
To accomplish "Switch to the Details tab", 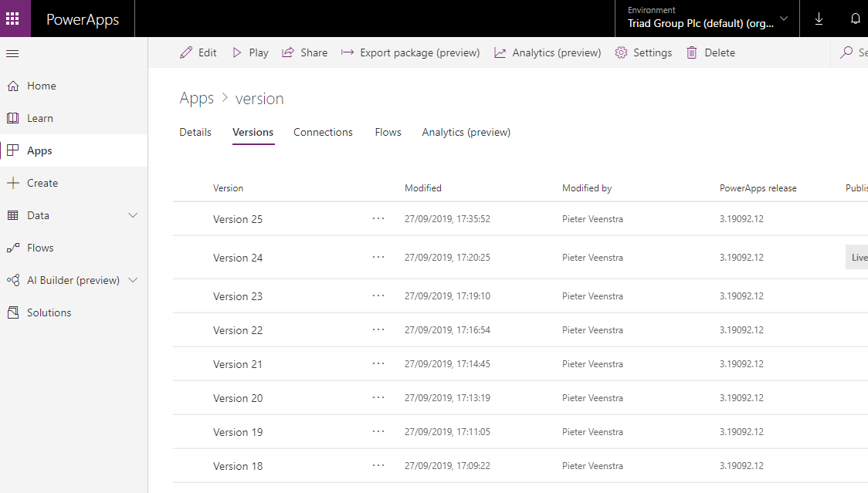I will click(195, 132).
